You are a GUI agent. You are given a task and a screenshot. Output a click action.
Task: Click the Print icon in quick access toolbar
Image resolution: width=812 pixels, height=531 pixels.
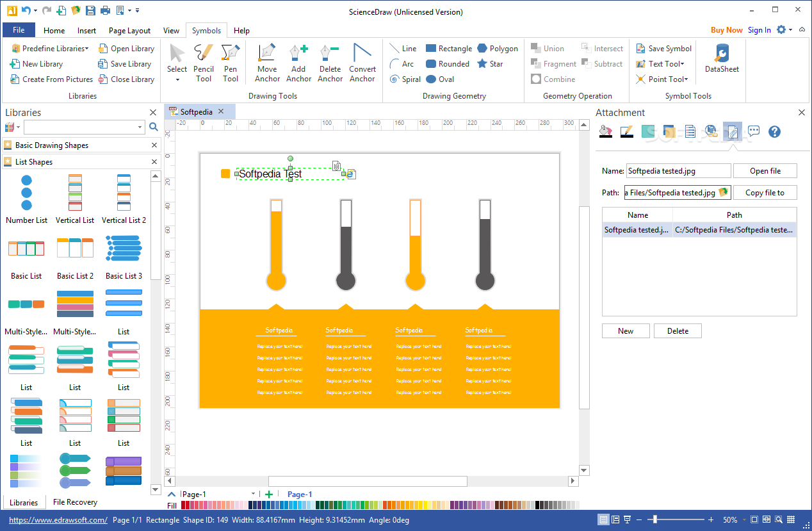coord(105,11)
